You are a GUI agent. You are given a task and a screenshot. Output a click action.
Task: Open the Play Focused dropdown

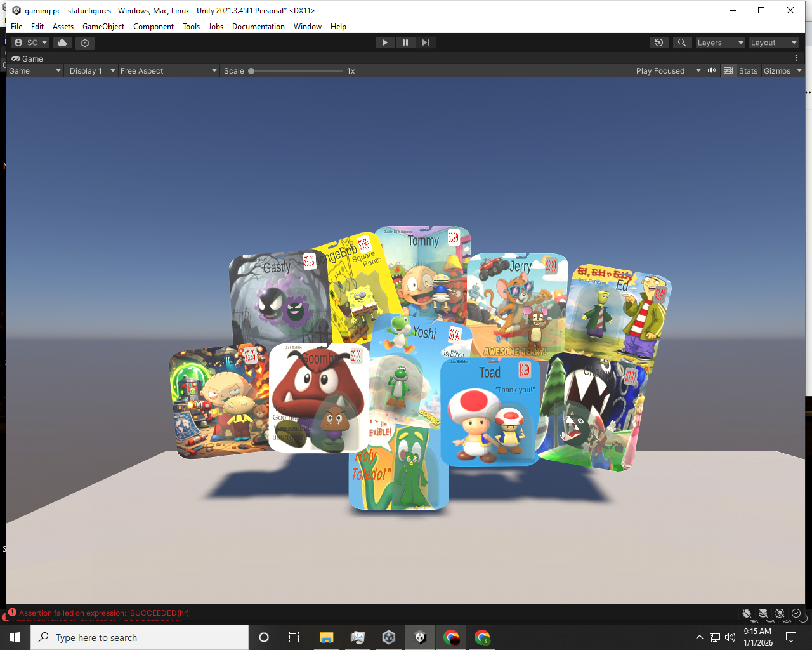[669, 70]
